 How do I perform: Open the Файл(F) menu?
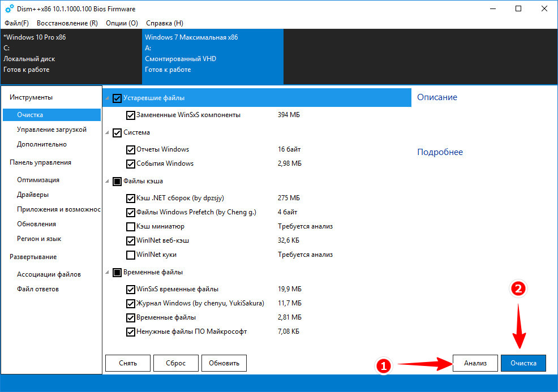[x=17, y=23]
